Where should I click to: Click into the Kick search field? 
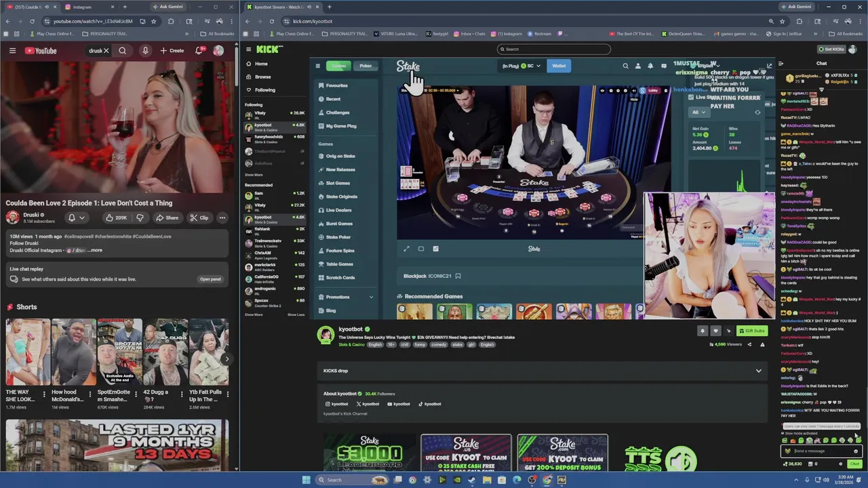point(554,49)
